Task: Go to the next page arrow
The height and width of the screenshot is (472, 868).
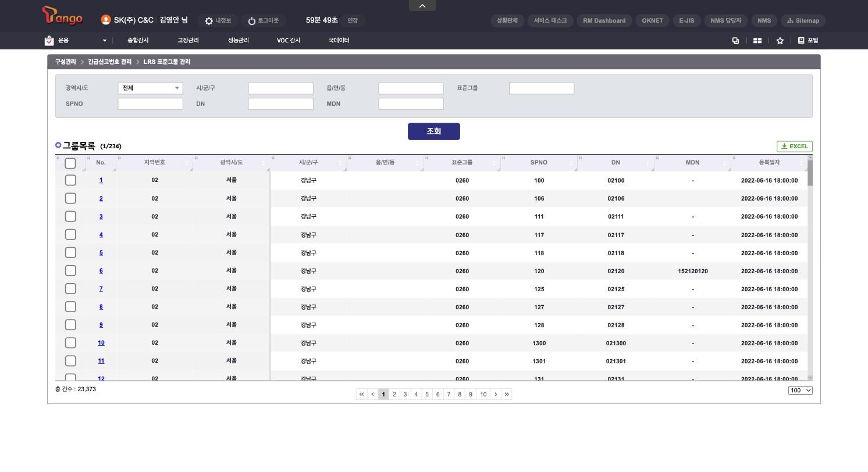Action: click(x=496, y=394)
